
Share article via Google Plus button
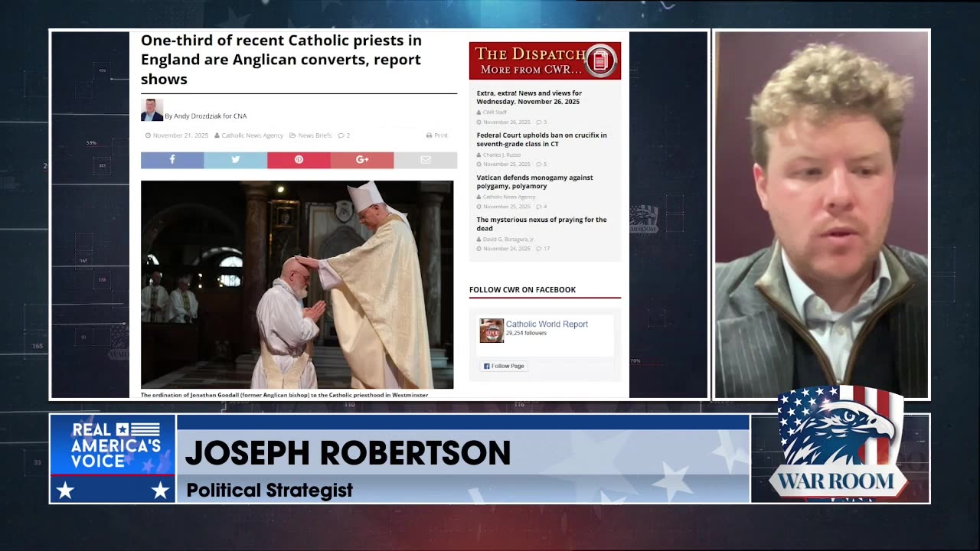tap(362, 160)
